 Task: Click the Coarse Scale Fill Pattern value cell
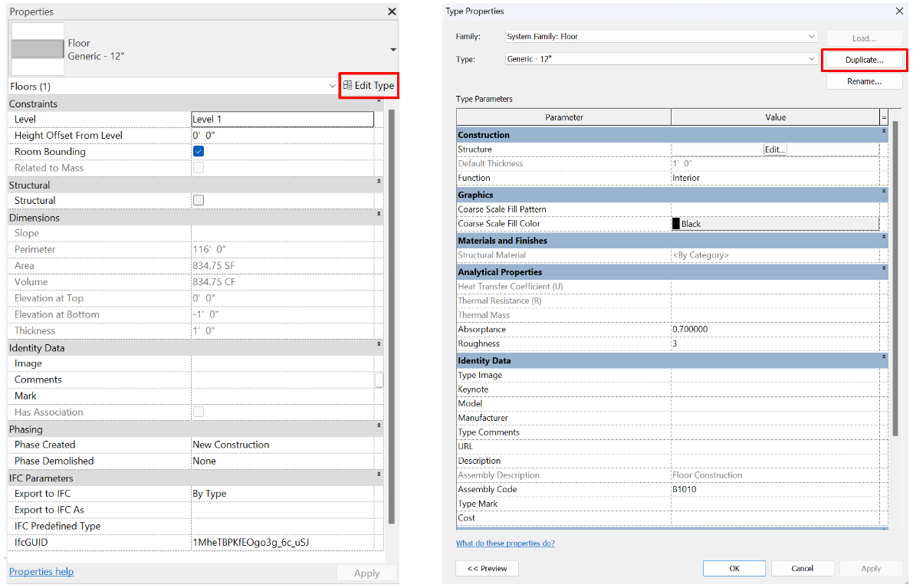pos(775,209)
